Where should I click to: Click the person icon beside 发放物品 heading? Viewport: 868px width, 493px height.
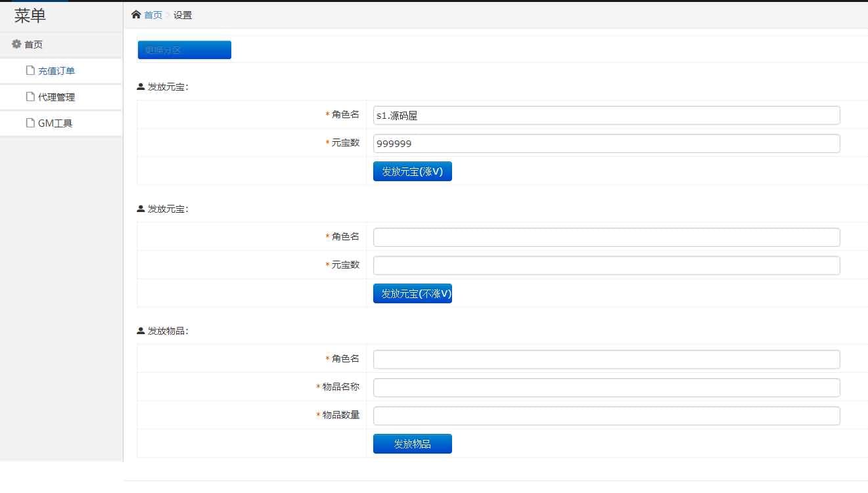click(x=139, y=330)
